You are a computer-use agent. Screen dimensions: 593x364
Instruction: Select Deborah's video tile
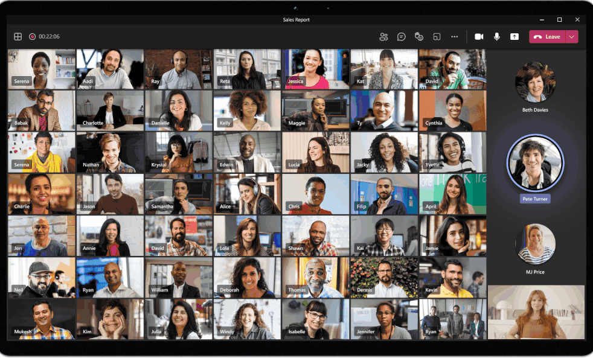pyautogui.click(x=247, y=278)
